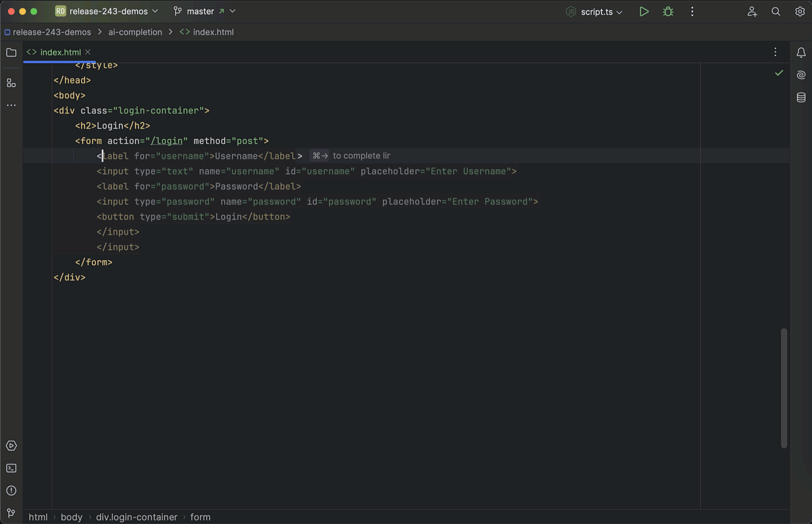Image resolution: width=812 pixels, height=524 pixels.
Task: Click the div.login-container breadcrumb at the bottom
Action: tap(137, 517)
